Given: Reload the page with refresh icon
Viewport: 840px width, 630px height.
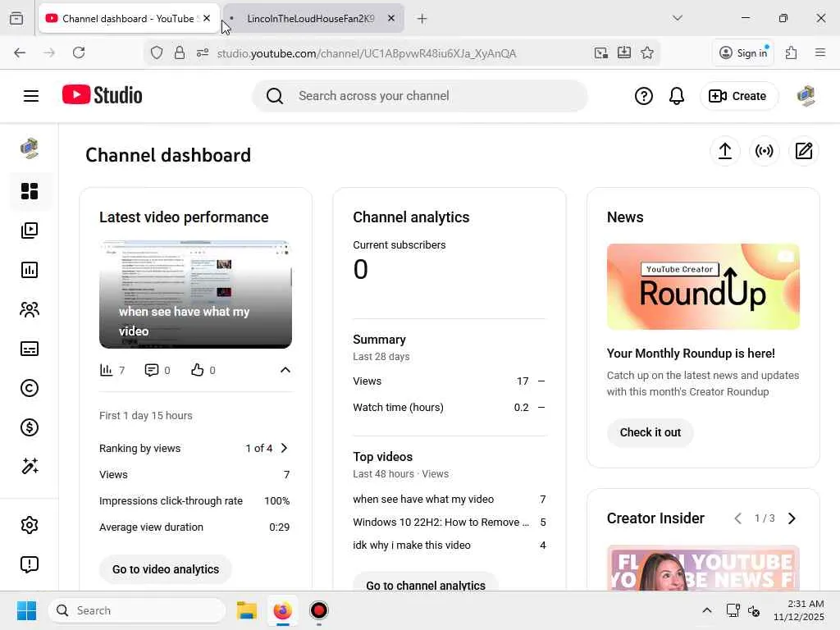Looking at the screenshot, I should point(79,52).
